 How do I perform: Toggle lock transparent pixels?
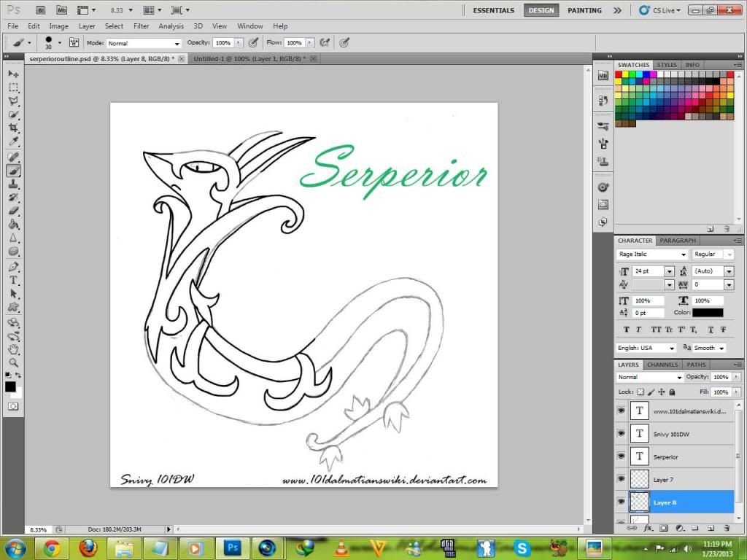640,392
